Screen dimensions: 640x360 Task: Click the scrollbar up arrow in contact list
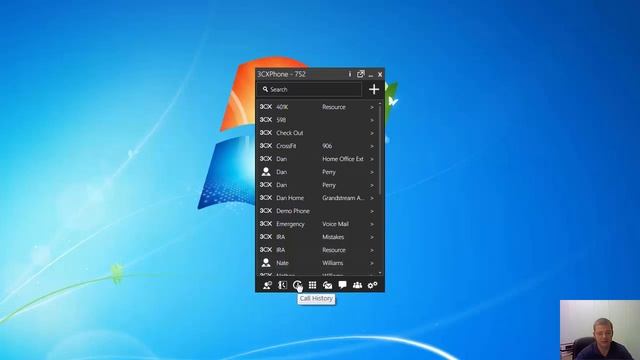pyautogui.click(x=380, y=104)
